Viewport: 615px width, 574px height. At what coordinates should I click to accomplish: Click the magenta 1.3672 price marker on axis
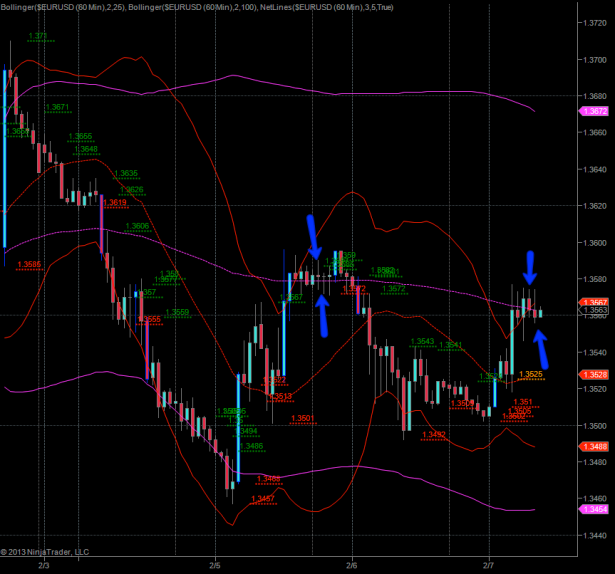point(594,111)
